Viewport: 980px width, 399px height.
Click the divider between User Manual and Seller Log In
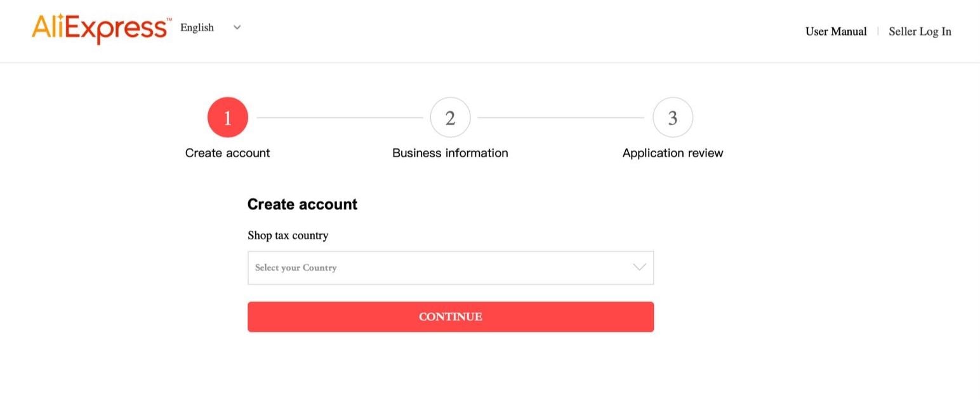[x=878, y=31]
